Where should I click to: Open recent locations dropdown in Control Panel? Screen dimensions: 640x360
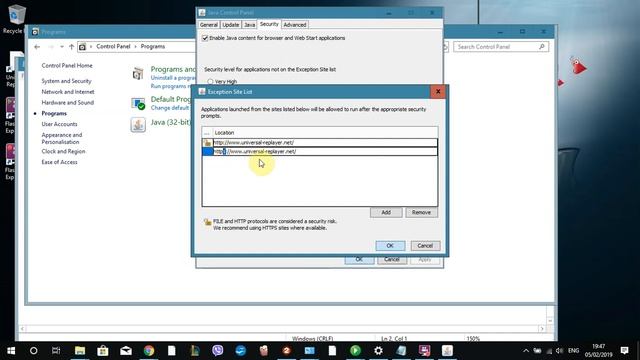[62, 47]
